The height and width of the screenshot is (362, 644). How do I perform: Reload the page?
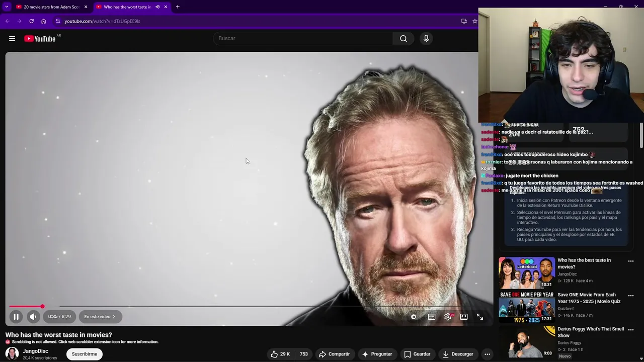pyautogui.click(x=31, y=21)
